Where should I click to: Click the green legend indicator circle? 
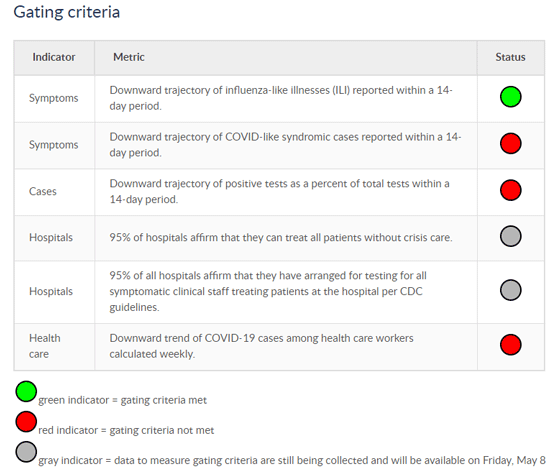point(26,391)
